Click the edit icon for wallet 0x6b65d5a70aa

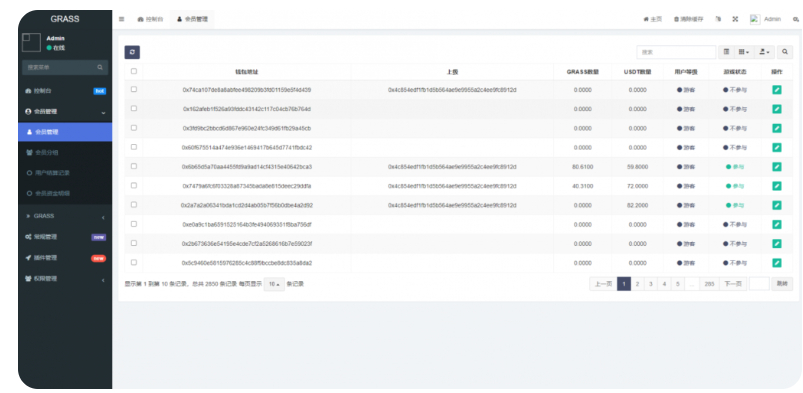click(776, 167)
